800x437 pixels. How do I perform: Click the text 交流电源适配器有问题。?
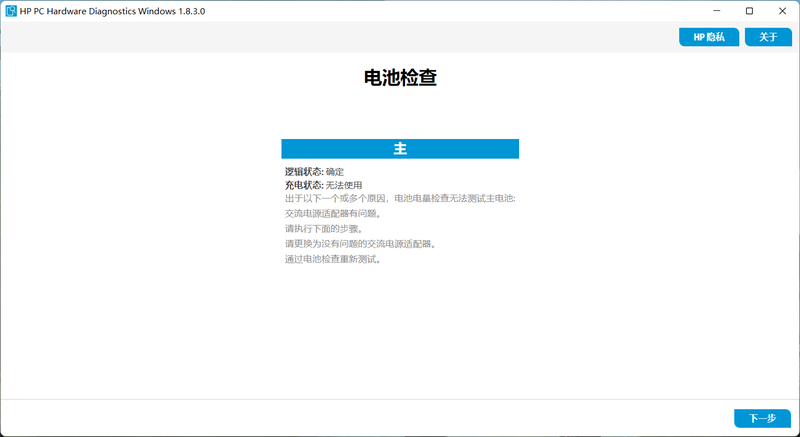pos(333,214)
